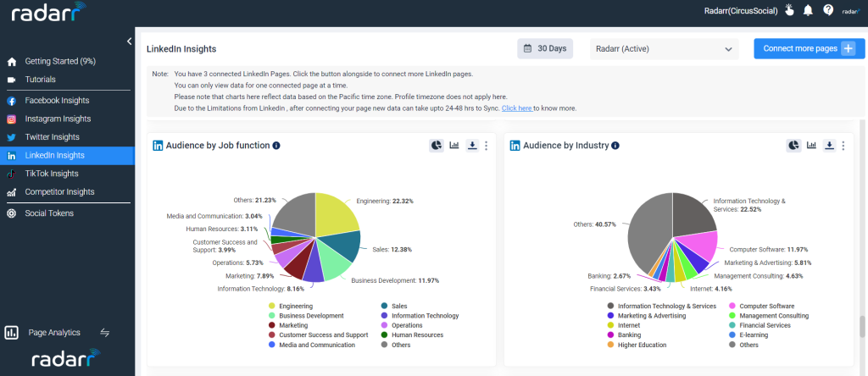Click Connect more pages button

810,48
